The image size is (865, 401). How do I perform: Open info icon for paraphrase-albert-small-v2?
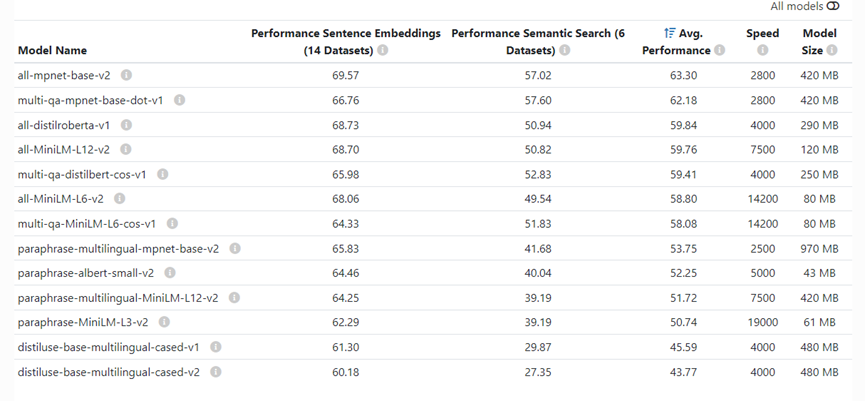170,272
